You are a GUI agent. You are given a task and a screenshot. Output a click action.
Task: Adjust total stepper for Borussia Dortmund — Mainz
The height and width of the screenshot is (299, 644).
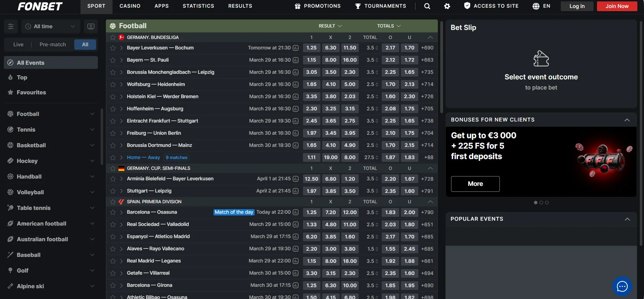click(x=377, y=145)
